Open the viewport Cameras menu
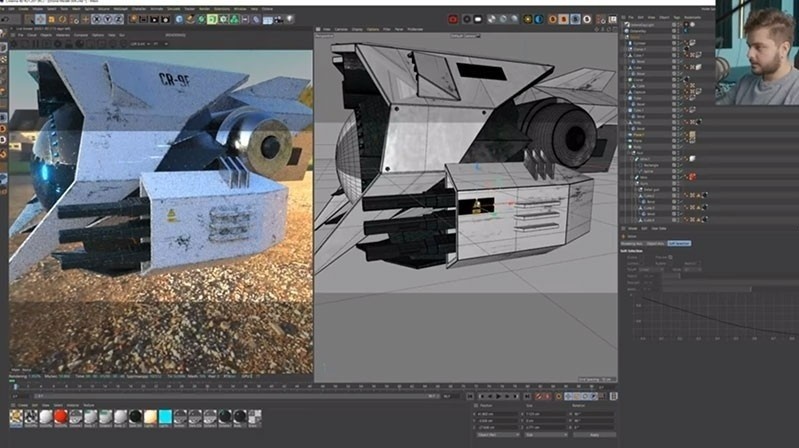799x448 pixels. (341, 29)
